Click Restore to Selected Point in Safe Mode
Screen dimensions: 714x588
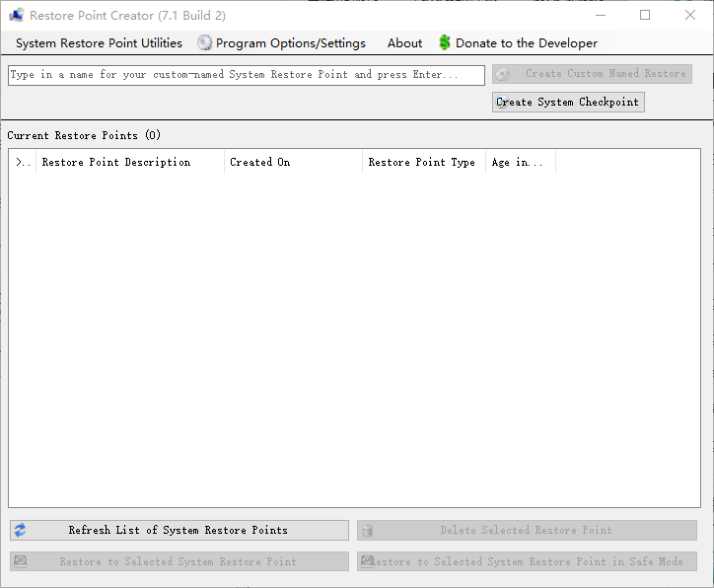point(527,561)
